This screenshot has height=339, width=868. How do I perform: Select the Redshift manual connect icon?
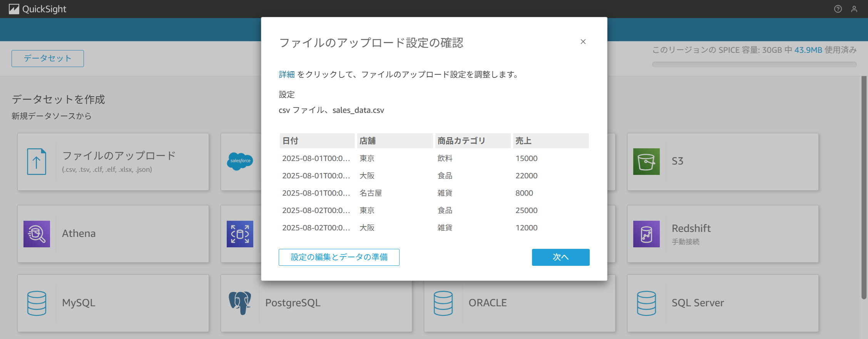point(646,234)
